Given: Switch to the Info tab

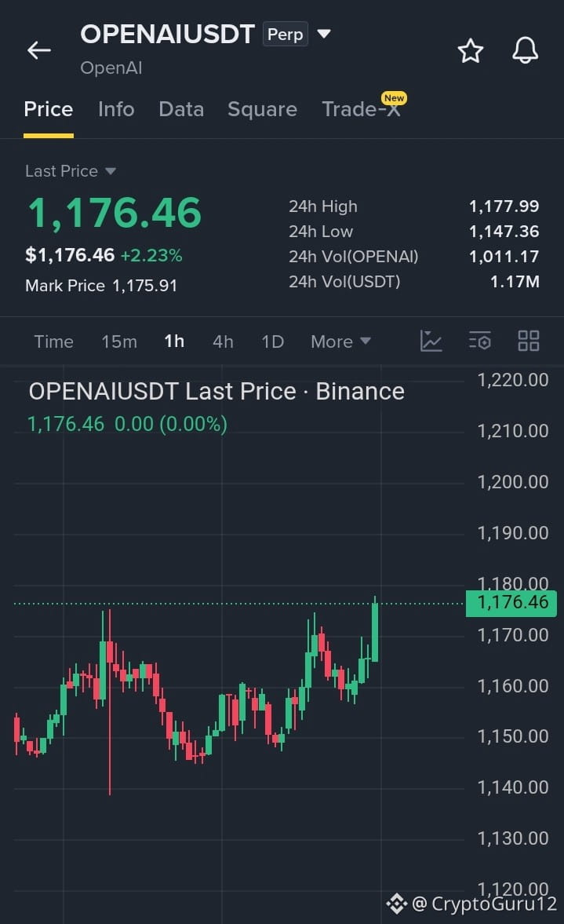Looking at the screenshot, I should pyautogui.click(x=116, y=110).
